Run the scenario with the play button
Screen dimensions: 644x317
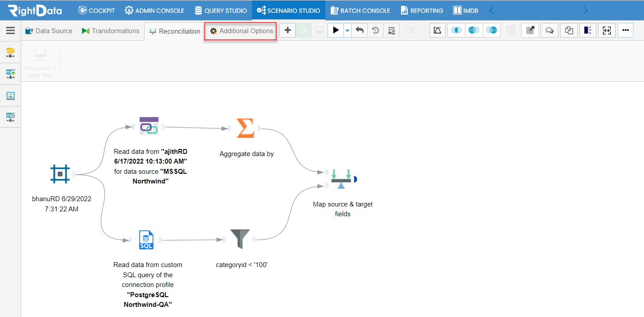336,30
